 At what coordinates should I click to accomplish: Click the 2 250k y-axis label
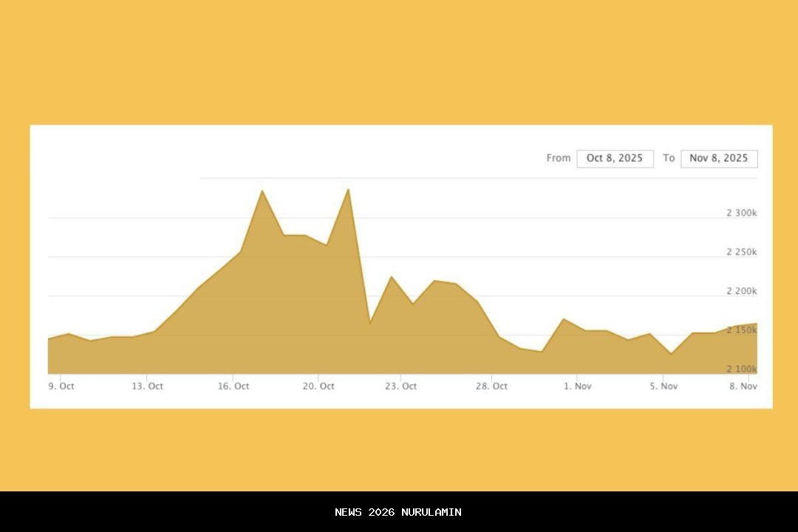point(741,252)
